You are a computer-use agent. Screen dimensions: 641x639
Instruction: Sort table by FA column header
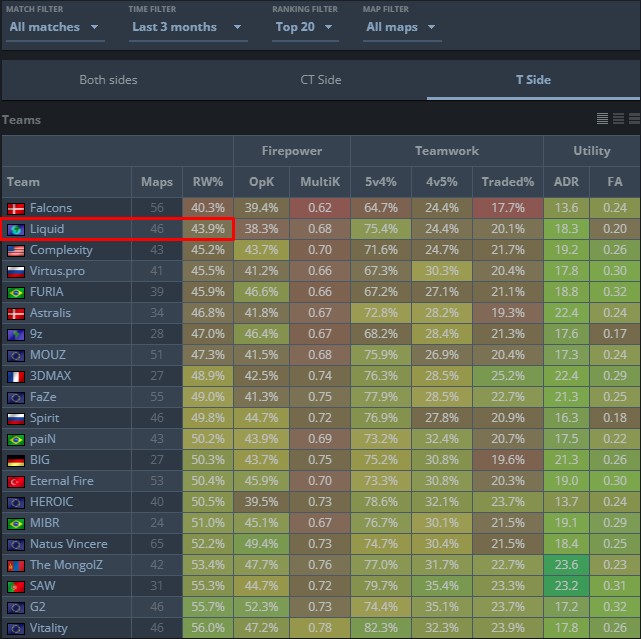pyautogui.click(x=615, y=182)
